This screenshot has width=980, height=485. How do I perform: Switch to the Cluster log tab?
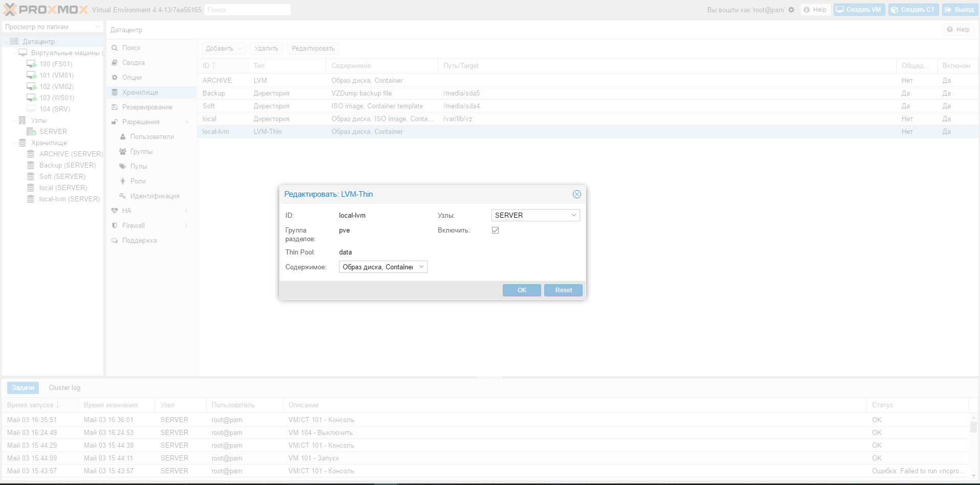click(64, 388)
